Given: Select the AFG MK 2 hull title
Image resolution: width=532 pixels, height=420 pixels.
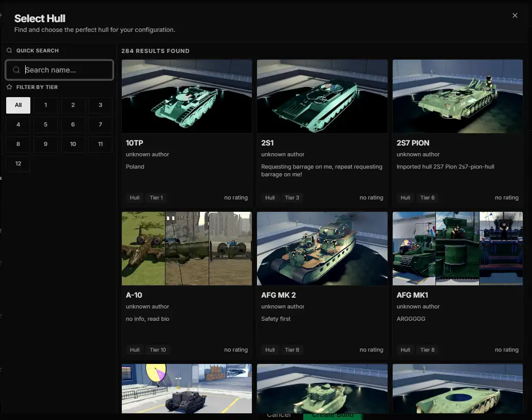Looking at the screenshot, I should tap(278, 295).
